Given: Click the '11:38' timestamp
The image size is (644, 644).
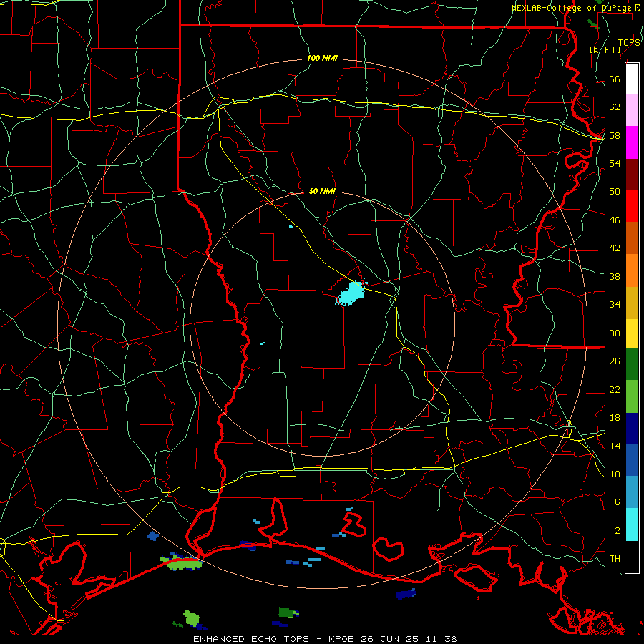Looking at the screenshot, I should point(440,639).
